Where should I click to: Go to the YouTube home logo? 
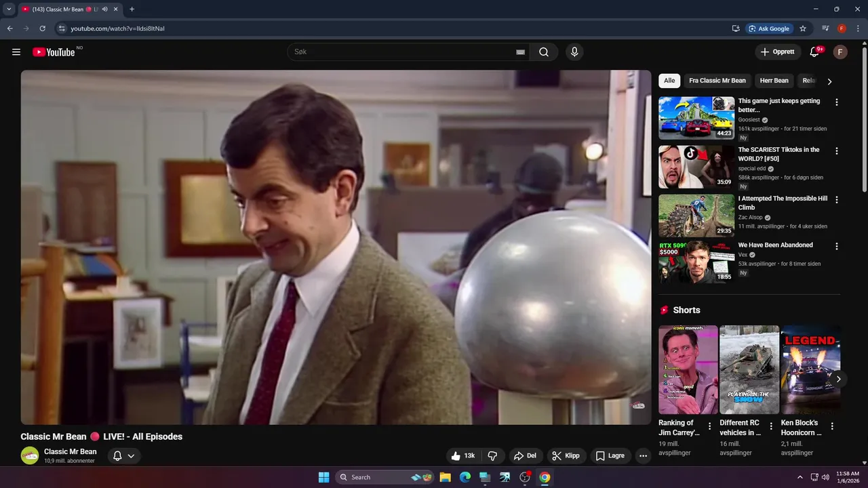click(x=54, y=52)
